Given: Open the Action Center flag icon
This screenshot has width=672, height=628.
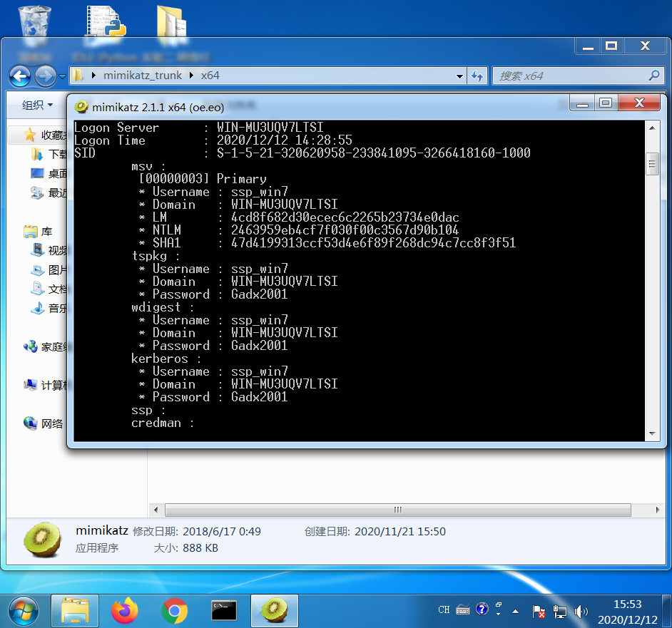Looking at the screenshot, I should pos(539,612).
